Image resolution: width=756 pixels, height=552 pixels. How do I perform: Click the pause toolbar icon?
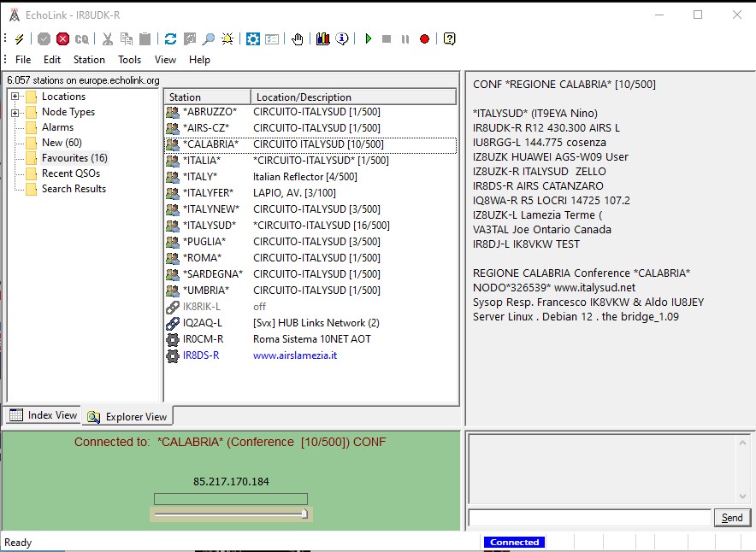tap(405, 39)
